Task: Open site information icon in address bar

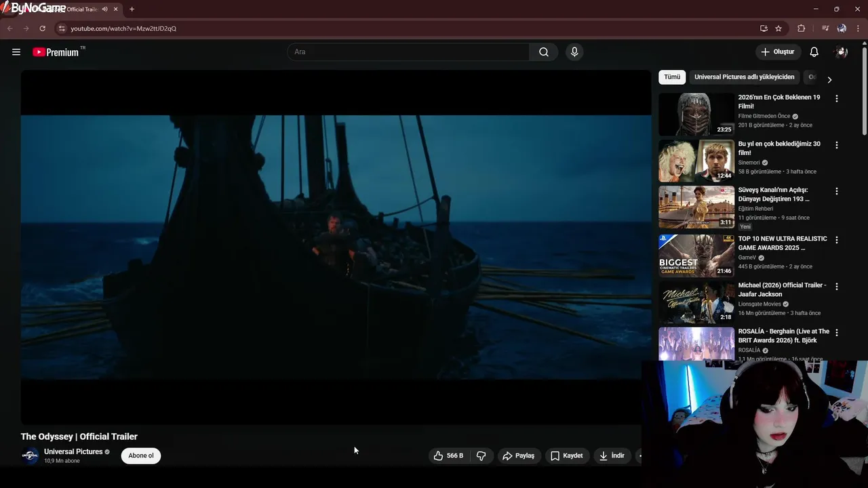Action: (62, 28)
